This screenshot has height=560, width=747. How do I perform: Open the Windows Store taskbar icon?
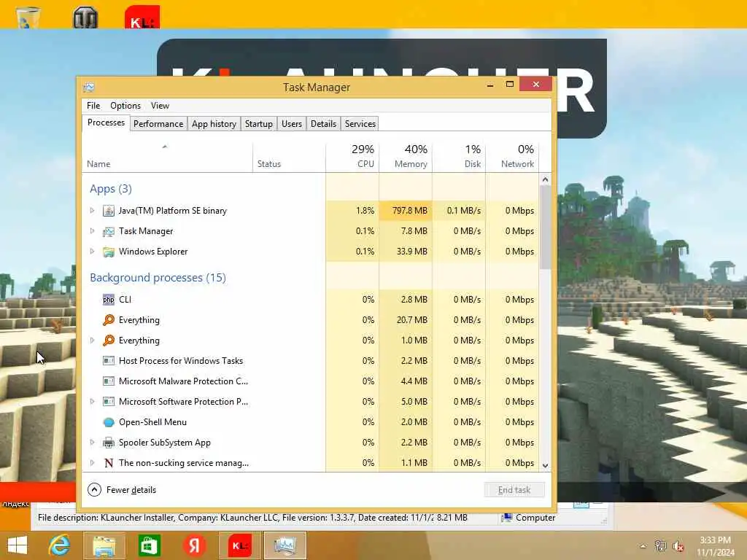click(149, 545)
